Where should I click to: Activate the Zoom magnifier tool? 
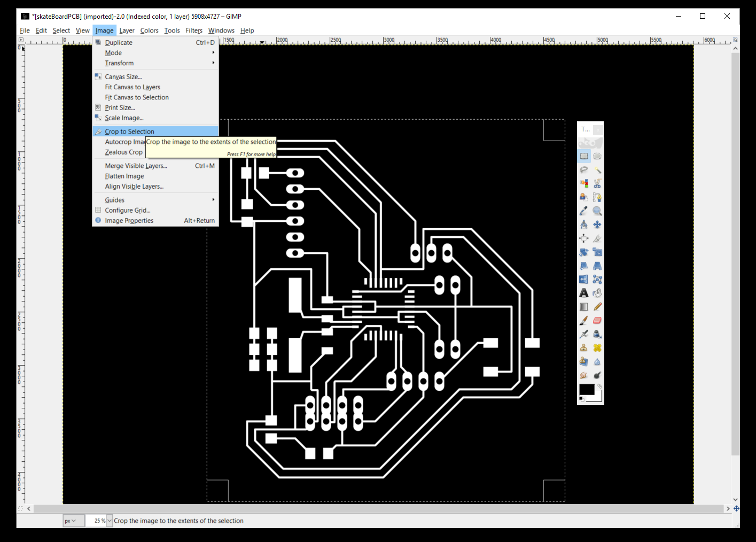coord(597,211)
